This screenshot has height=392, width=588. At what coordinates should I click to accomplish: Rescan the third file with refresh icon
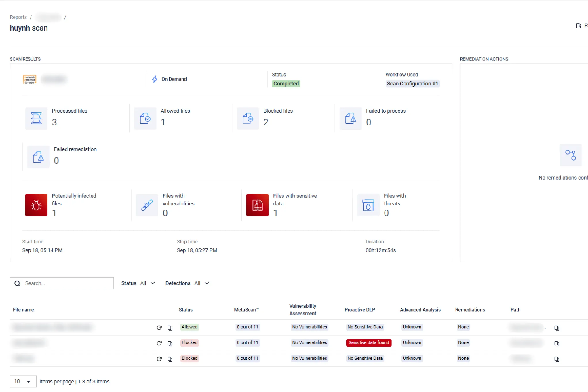tap(159, 359)
